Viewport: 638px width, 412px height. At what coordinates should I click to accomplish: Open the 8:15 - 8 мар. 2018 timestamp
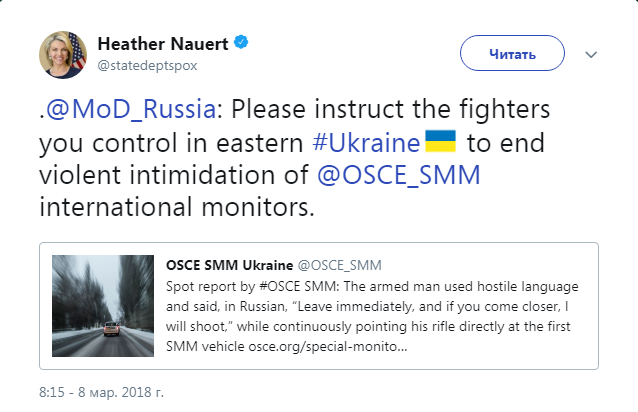pos(101,392)
